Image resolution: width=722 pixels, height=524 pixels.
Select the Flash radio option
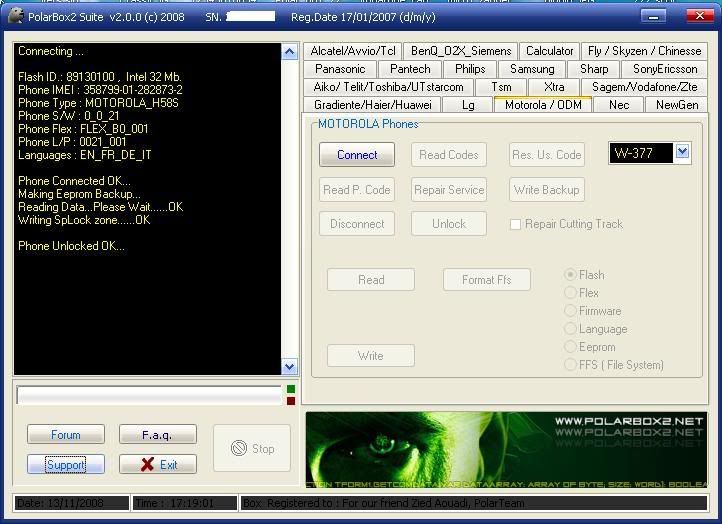click(571, 275)
